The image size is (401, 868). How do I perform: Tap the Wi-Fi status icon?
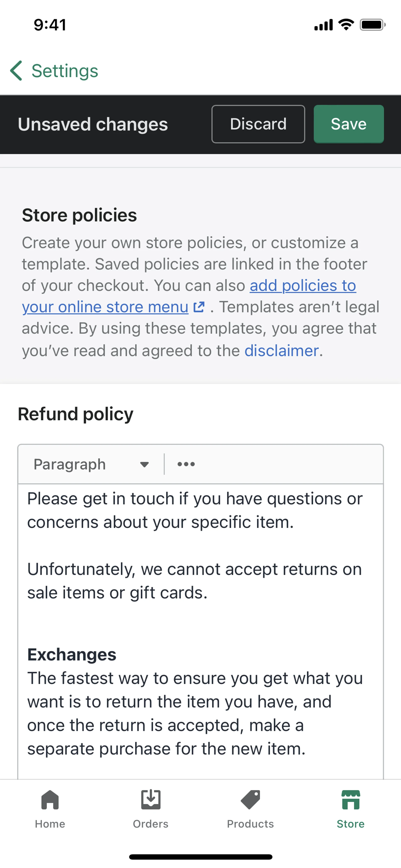tap(346, 25)
